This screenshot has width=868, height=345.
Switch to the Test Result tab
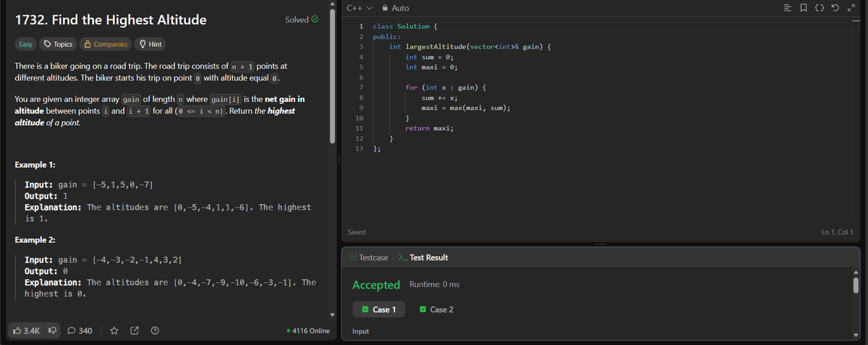(423, 257)
